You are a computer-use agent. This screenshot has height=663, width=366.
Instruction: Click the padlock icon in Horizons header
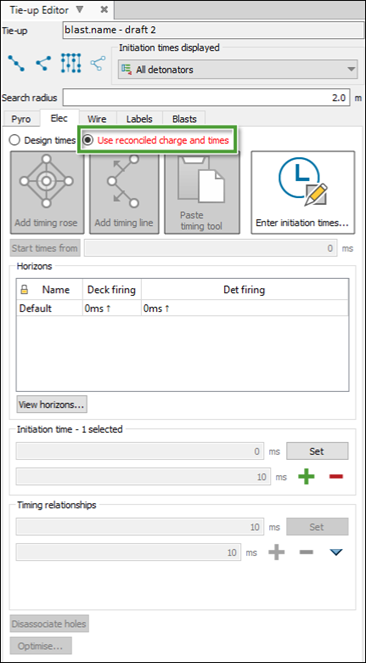point(25,290)
